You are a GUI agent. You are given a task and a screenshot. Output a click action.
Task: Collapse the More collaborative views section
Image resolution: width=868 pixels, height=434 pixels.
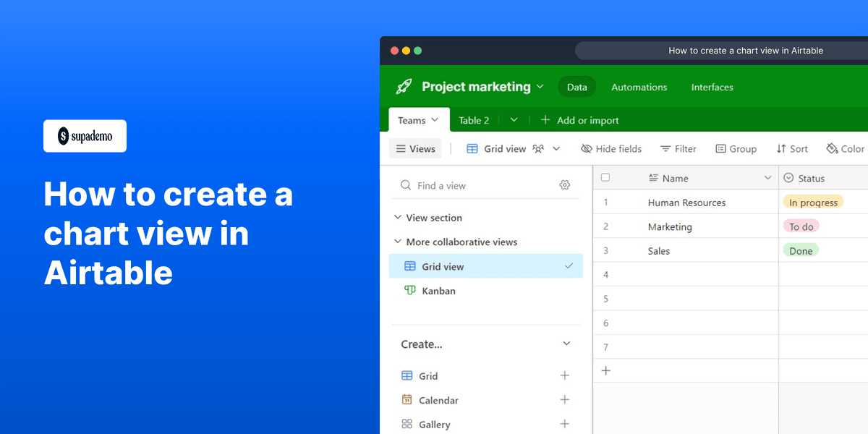point(397,242)
